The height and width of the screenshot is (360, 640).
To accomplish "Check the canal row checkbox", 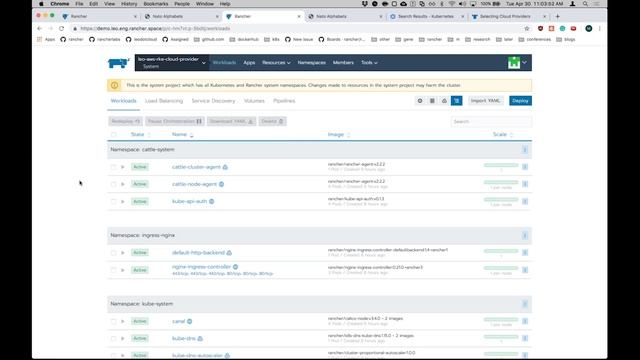I will coord(113,321).
